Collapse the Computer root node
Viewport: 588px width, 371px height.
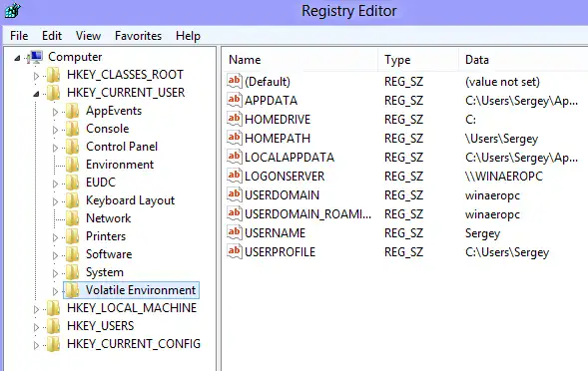pos(17,58)
